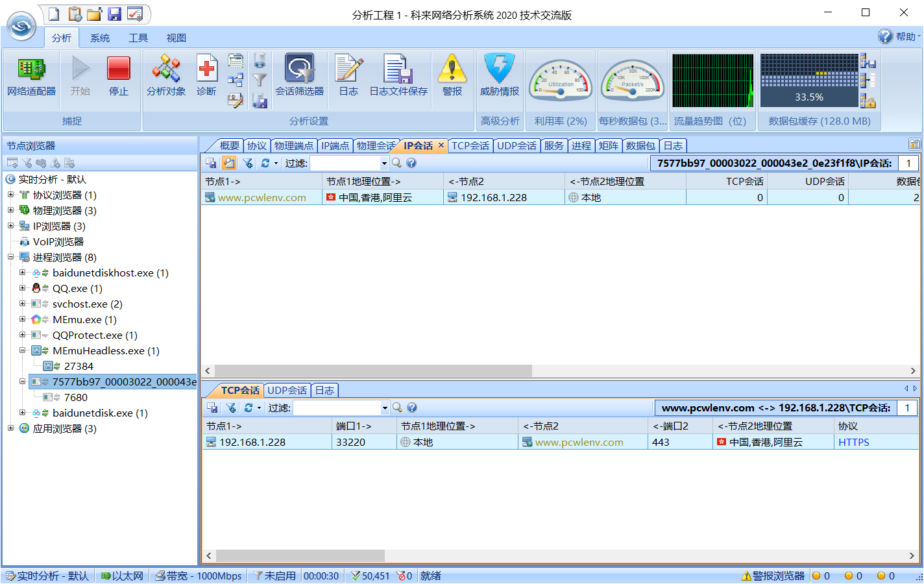924x584 pixels.
Task: Click the New file icon in quick access toolbar
Action: pos(54,14)
